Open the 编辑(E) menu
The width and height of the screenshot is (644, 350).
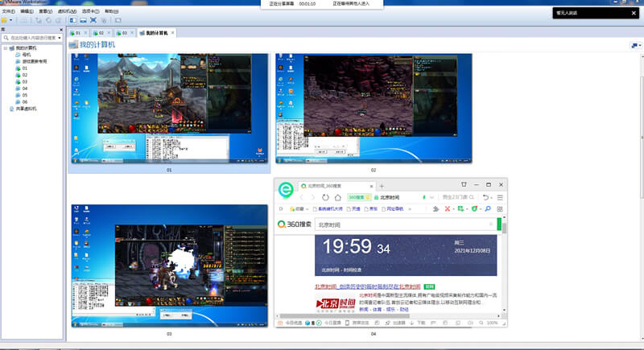point(27,11)
